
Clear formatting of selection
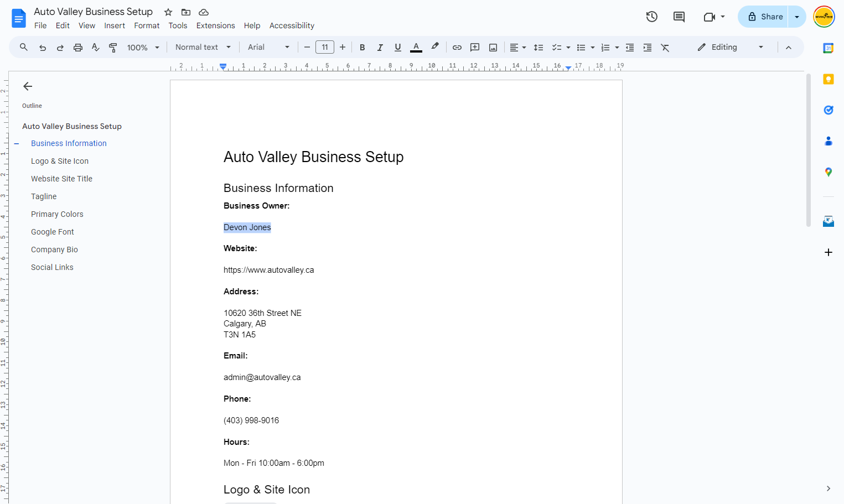pyautogui.click(x=665, y=48)
